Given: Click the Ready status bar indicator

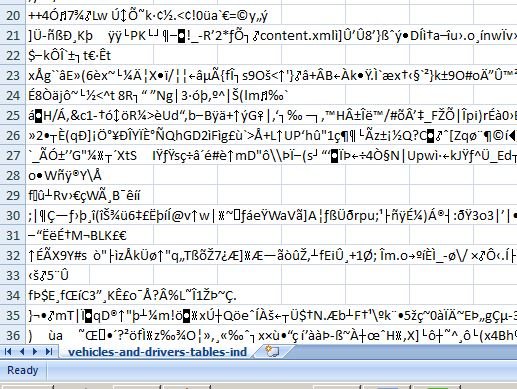Looking at the screenshot, I should tap(23, 370).
